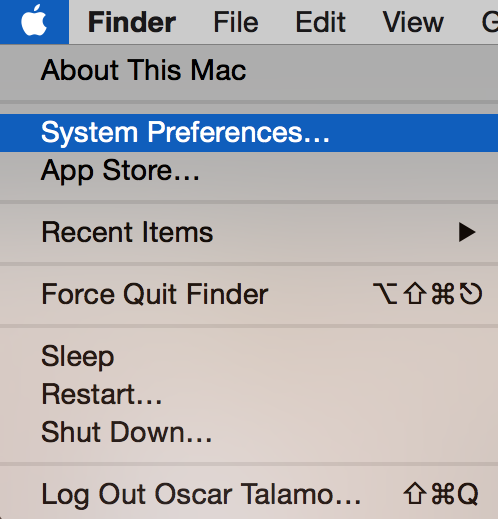Screen dimensions: 498x519
Task: Log Out Oscar Talamo…
Action: click(x=249, y=494)
